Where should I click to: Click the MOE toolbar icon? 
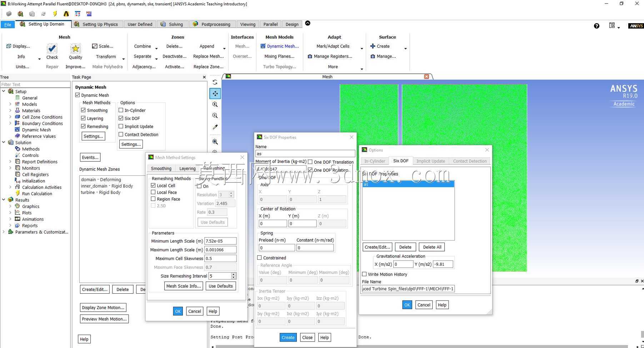point(89,14)
